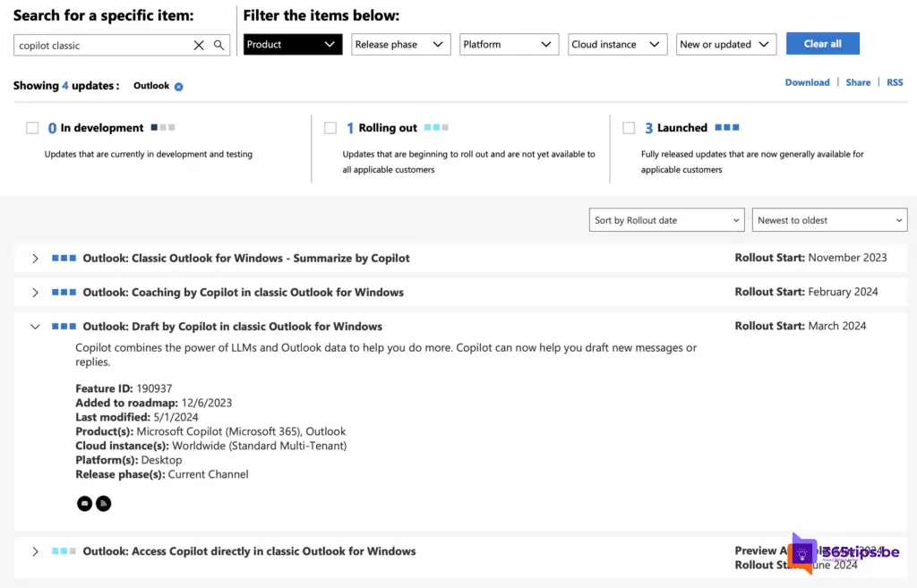Open the Newest to oldest dropdown
The width and height of the screenshot is (917, 588).
829,220
